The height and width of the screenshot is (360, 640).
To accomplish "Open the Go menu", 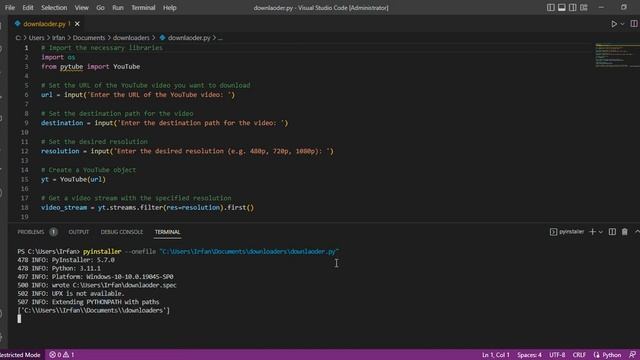I will (100, 8).
